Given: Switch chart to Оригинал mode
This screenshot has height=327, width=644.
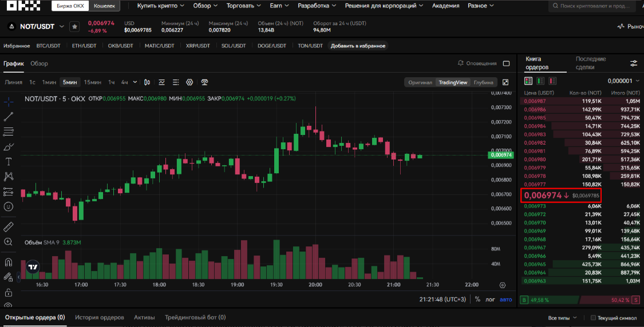Looking at the screenshot, I should pyautogui.click(x=420, y=82).
